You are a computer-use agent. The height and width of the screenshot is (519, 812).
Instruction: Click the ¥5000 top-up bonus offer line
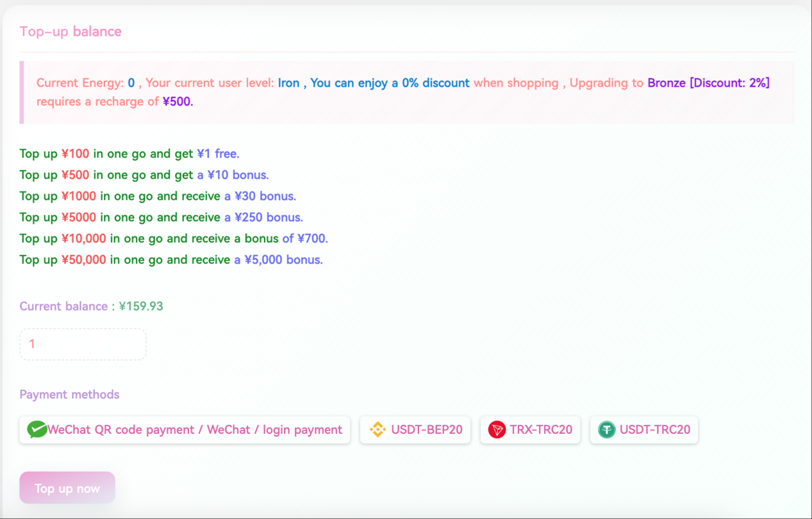[160, 217]
